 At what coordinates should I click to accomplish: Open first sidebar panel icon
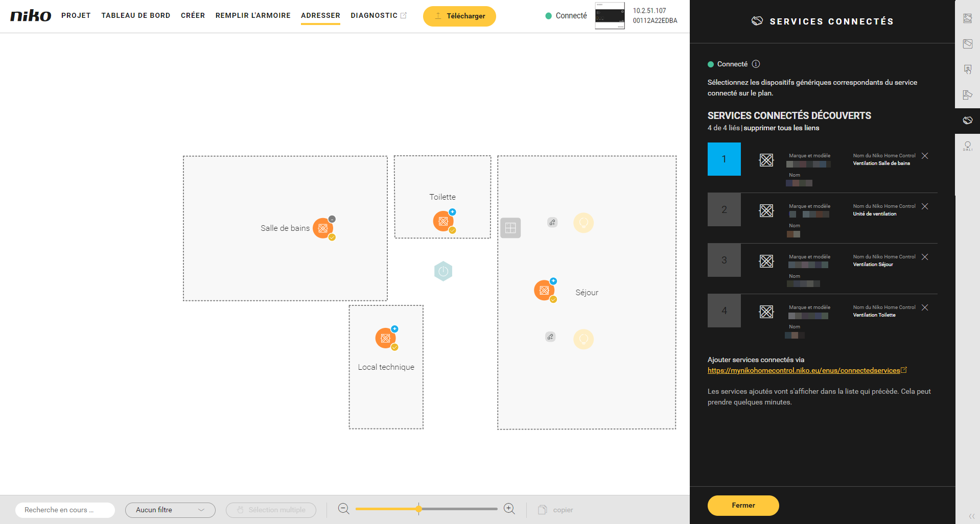coord(968,18)
